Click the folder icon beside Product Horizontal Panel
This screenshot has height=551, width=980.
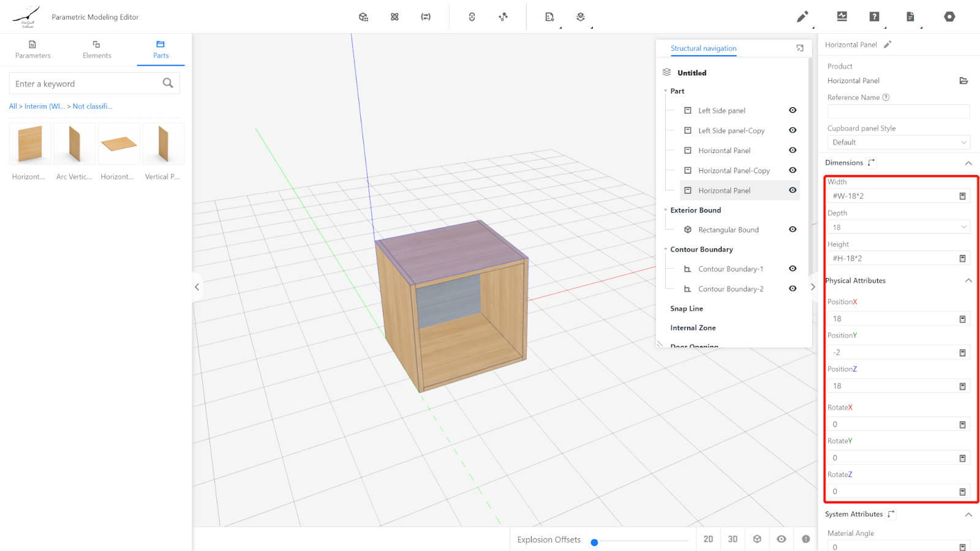click(963, 81)
